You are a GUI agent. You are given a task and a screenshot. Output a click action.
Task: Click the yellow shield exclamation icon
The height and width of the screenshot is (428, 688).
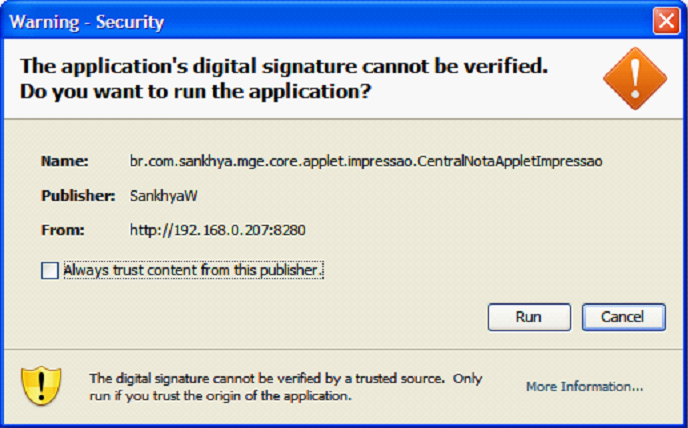tap(41, 386)
